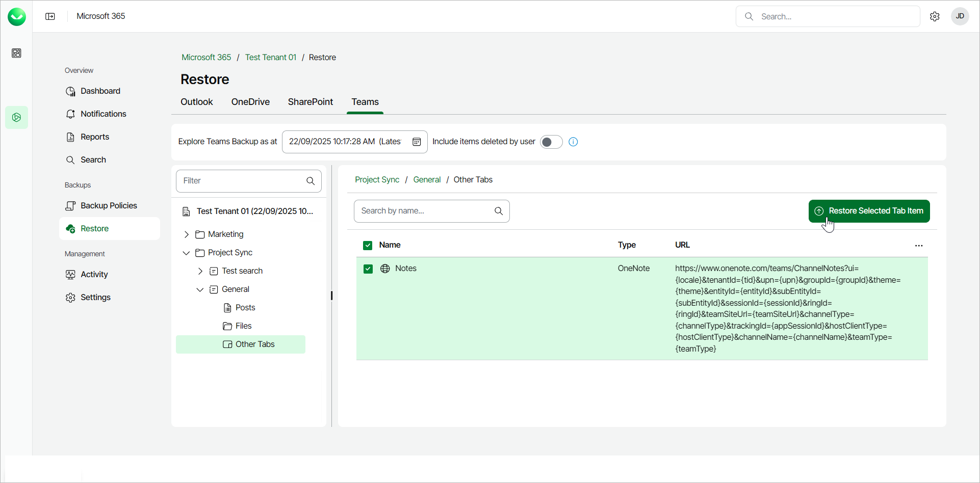
Task: Toggle the sidebar panel icon near Microsoft 365
Action: 50,16
